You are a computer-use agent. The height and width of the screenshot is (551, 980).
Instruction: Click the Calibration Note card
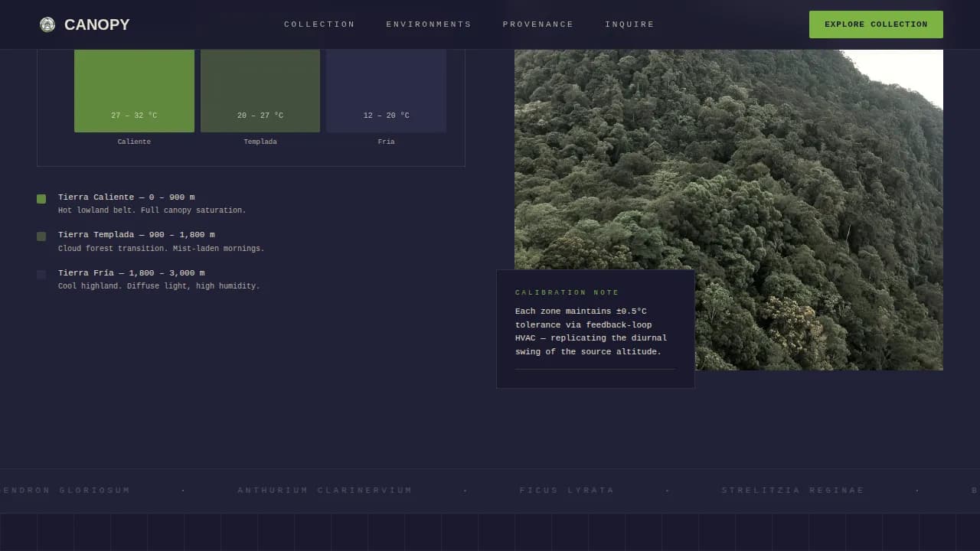(596, 329)
